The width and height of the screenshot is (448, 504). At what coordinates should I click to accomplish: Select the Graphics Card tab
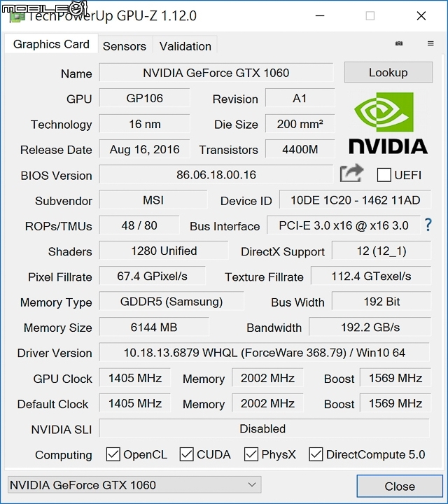(51, 44)
